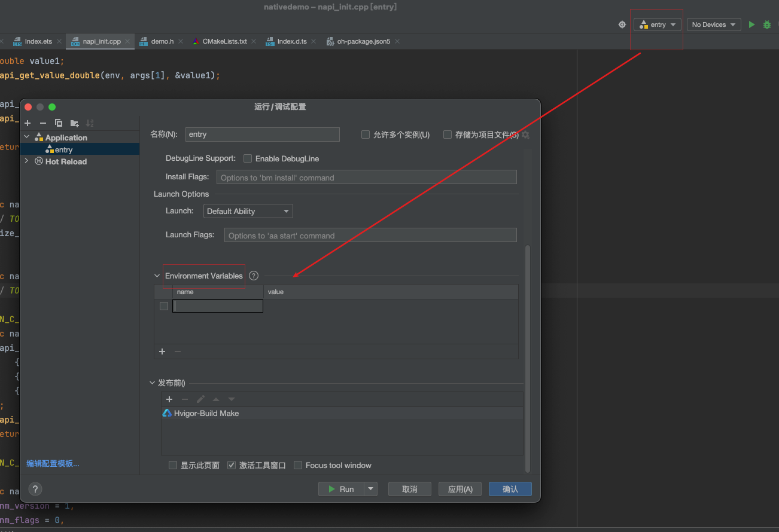
Task: Collapse the Environment Variables section
Action: point(157,276)
